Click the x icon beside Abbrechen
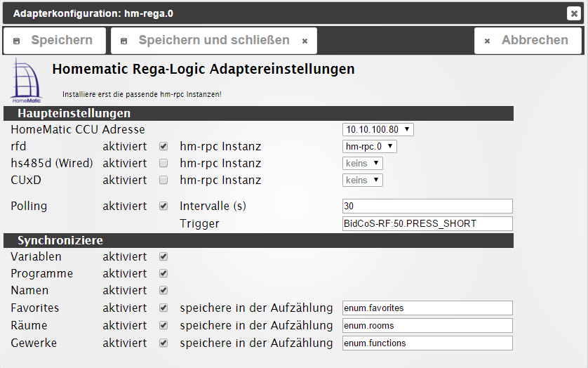The image size is (588, 368). point(487,41)
